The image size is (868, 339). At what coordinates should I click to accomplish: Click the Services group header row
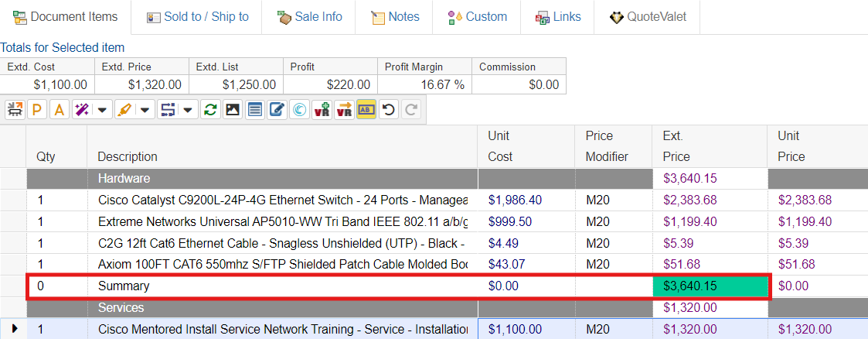tap(282, 307)
